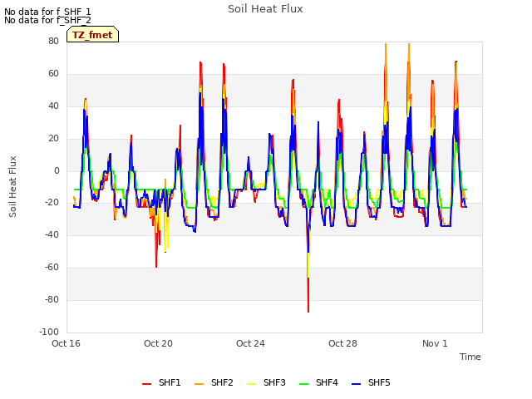Click the Time x-axis label
This screenshot has width=532, height=399.
tap(470, 357)
